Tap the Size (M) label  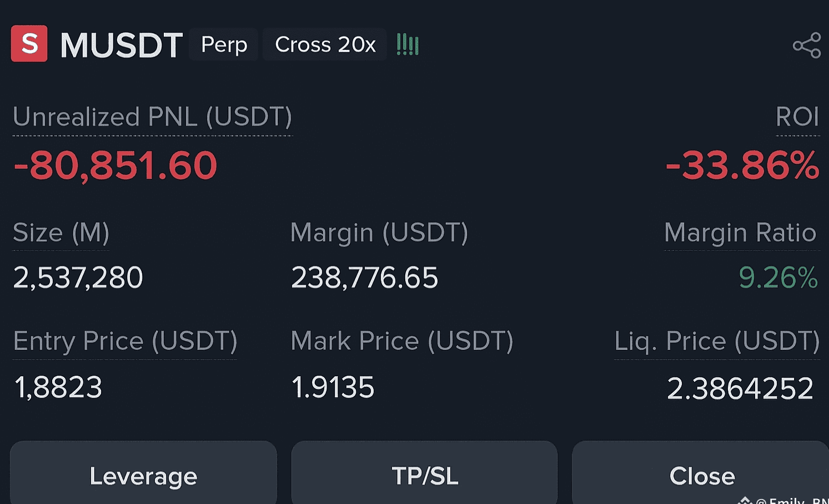(61, 233)
